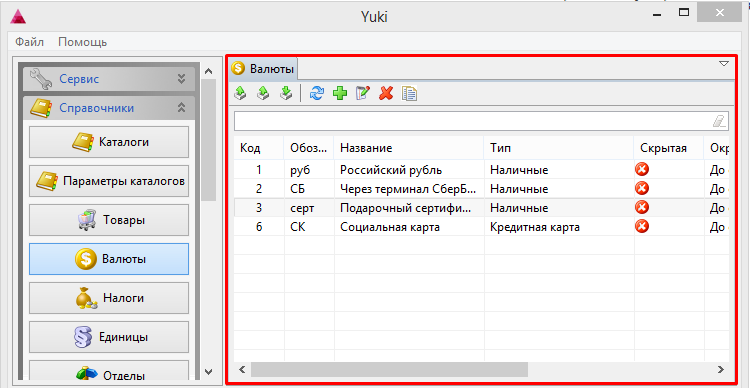The height and width of the screenshot is (388, 750).
Task: Sort by Код column header
Action: tap(259, 148)
